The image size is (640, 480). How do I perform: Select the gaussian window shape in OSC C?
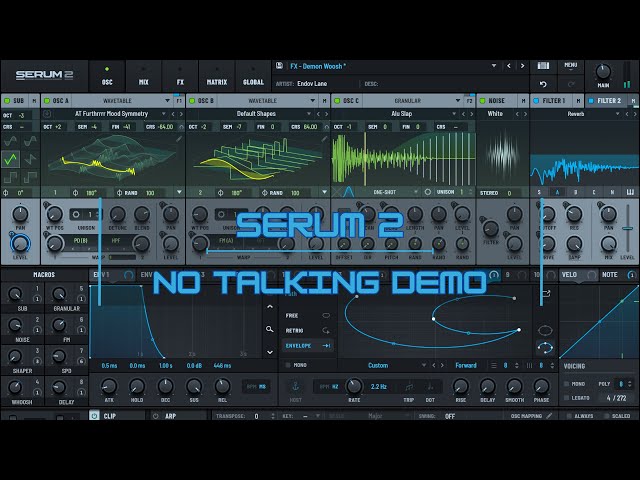tap(348, 192)
